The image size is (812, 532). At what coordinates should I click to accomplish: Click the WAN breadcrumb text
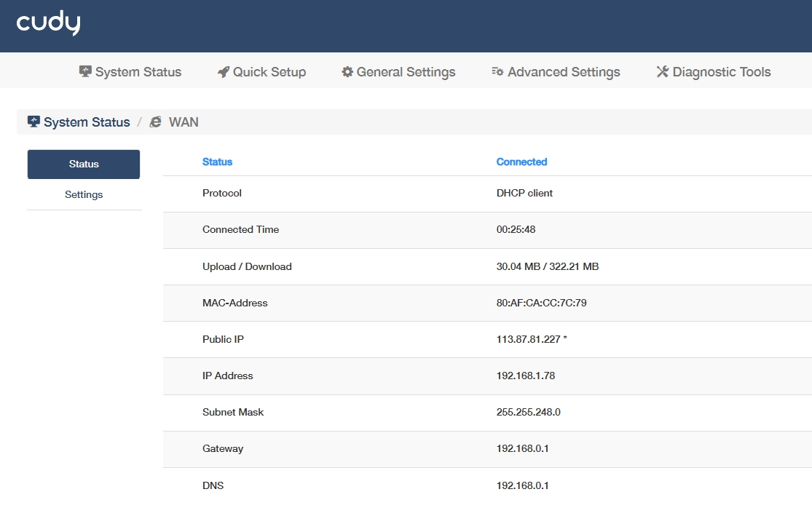click(x=184, y=122)
